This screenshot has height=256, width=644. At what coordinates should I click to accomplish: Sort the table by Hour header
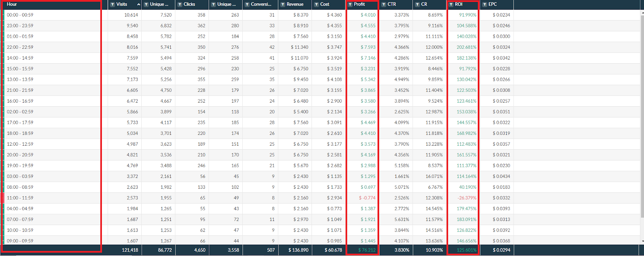[x=12, y=4]
